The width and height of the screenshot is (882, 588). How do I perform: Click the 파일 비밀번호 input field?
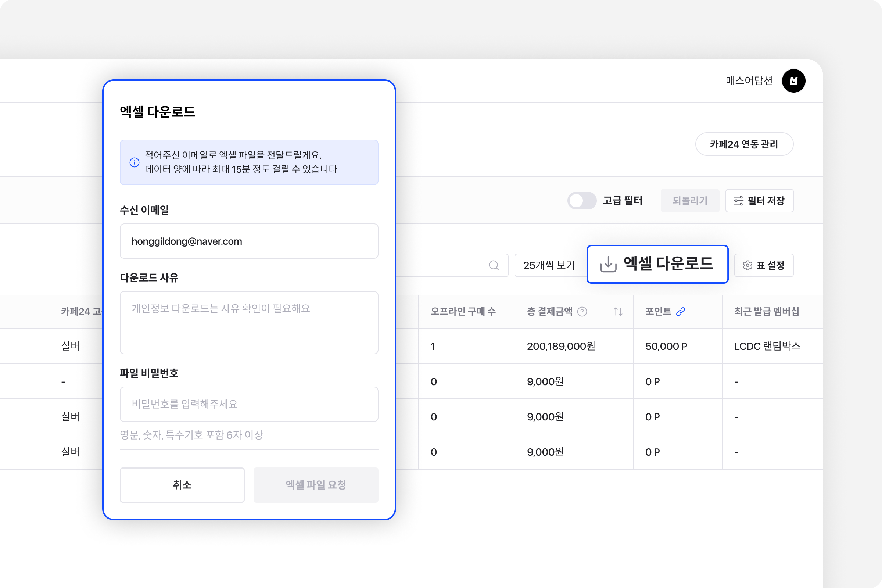tap(249, 404)
